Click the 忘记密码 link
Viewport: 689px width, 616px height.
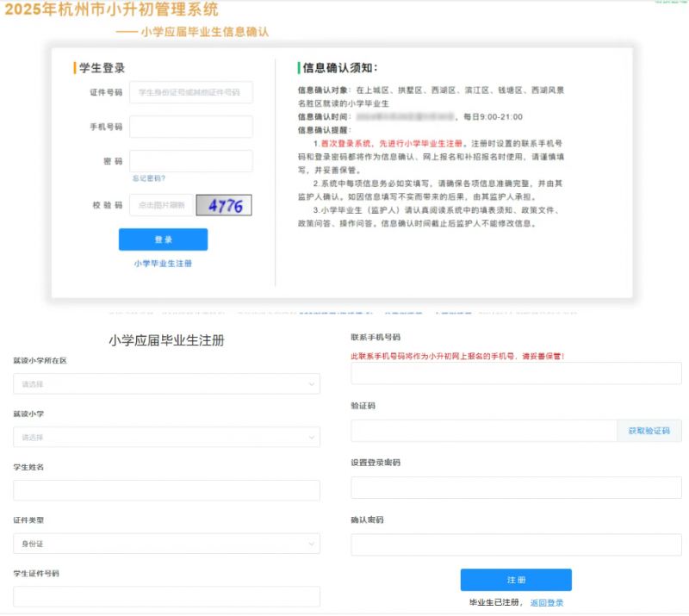pyautogui.click(x=149, y=178)
